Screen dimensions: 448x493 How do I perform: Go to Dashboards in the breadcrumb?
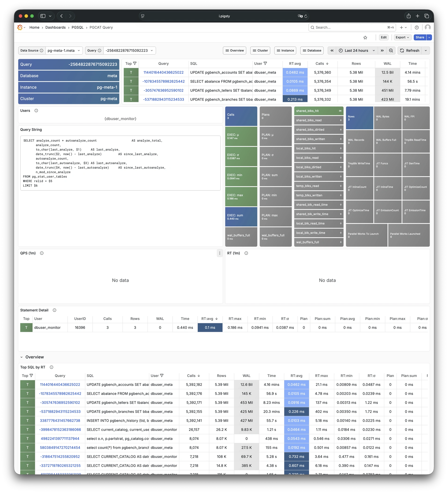click(56, 27)
